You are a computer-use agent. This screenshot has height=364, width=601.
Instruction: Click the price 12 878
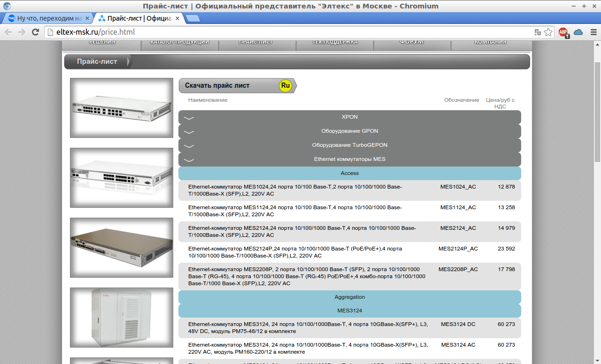pyautogui.click(x=507, y=187)
